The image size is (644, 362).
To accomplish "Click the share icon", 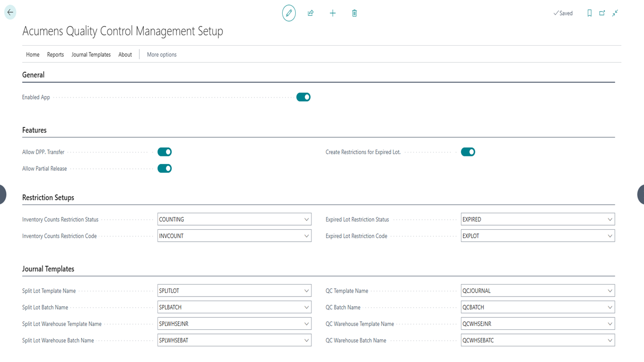I will [x=310, y=13].
